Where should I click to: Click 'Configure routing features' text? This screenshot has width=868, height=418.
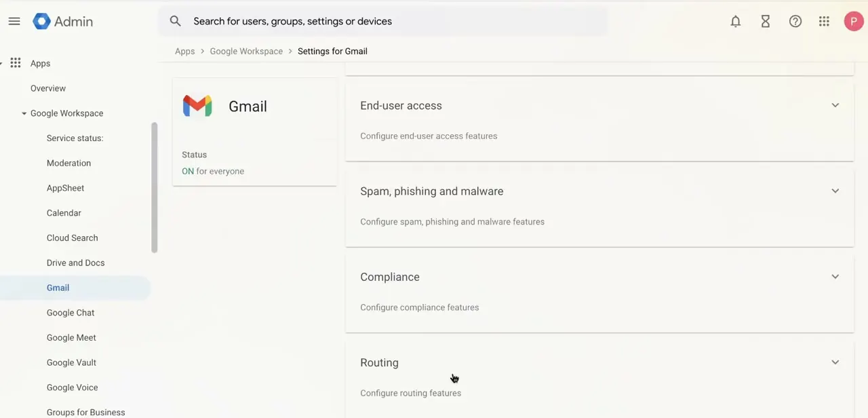pyautogui.click(x=410, y=393)
